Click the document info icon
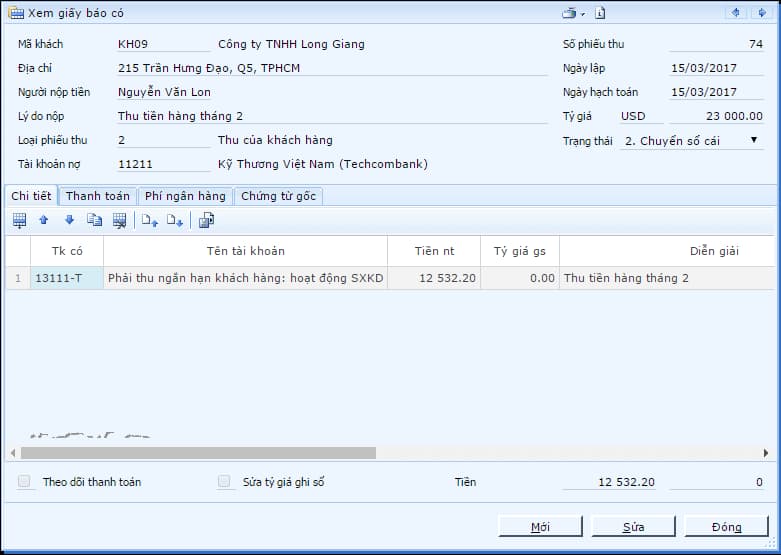 click(x=600, y=13)
